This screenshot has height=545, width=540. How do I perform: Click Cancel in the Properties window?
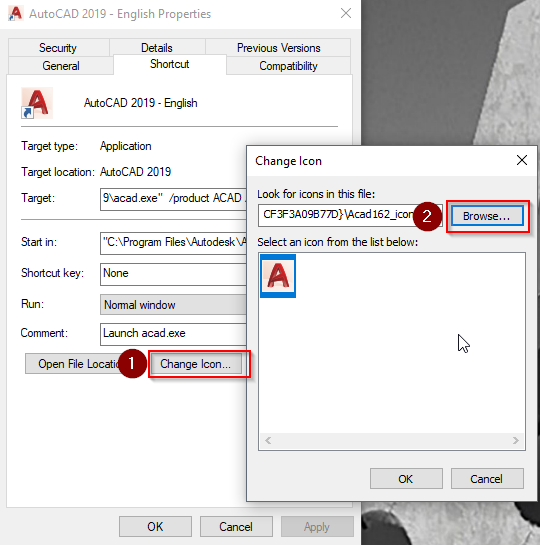click(x=236, y=526)
